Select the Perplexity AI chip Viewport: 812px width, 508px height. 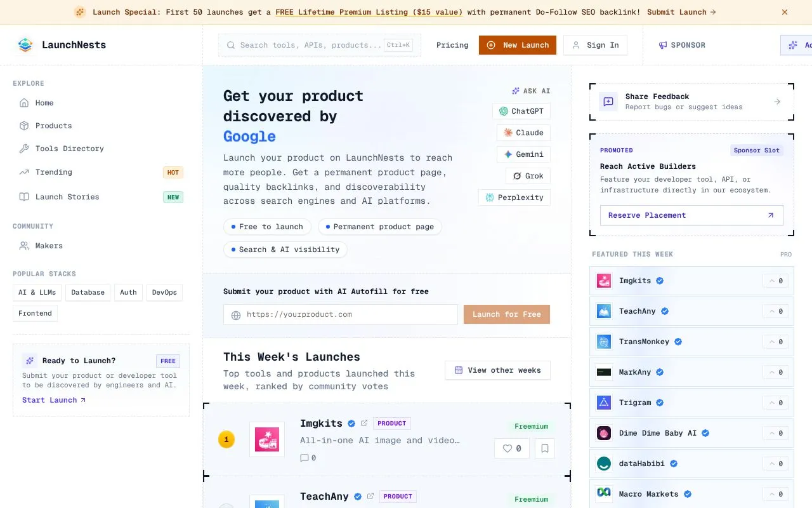coord(514,197)
